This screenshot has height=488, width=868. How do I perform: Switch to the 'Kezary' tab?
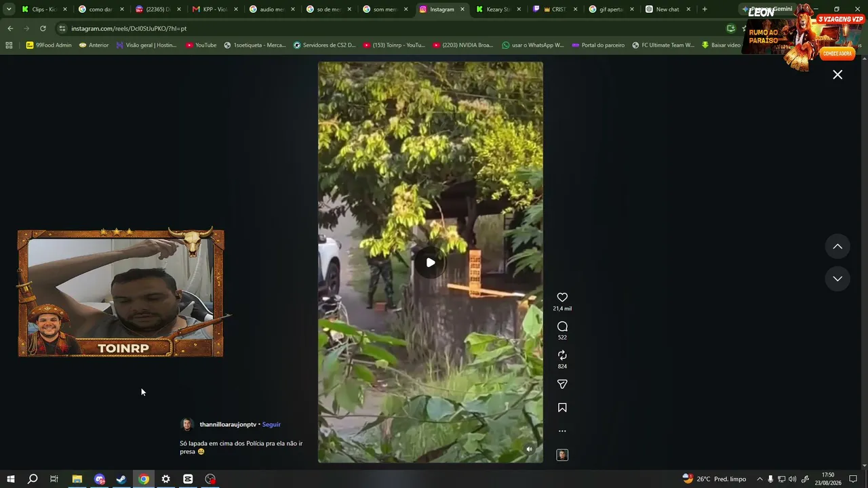click(497, 9)
